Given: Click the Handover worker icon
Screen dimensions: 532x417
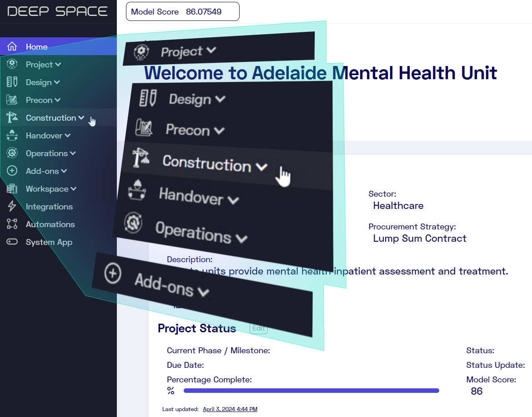Looking at the screenshot, I should tap(12, 135).
